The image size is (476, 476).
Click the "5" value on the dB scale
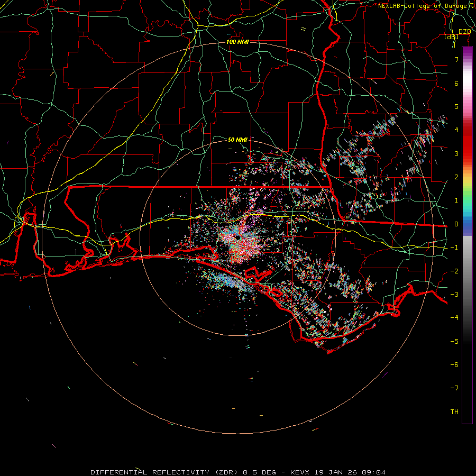(x=456, y=106)
